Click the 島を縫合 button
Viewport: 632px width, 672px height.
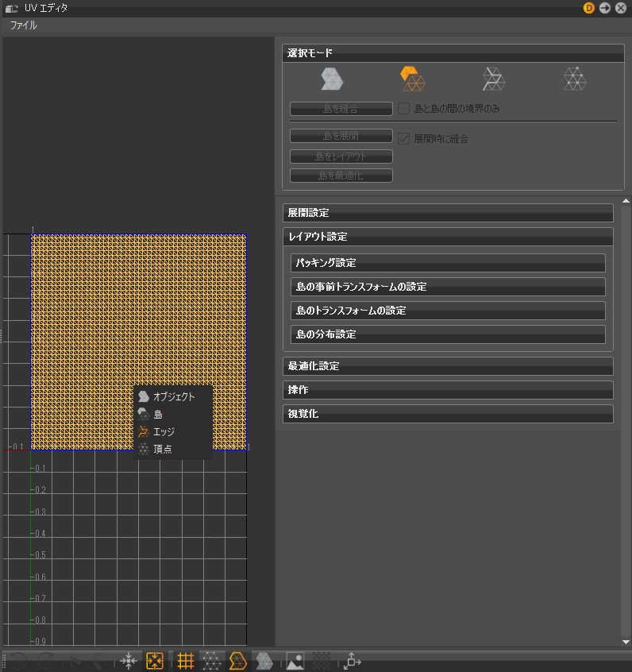click(x=341, y=109)
